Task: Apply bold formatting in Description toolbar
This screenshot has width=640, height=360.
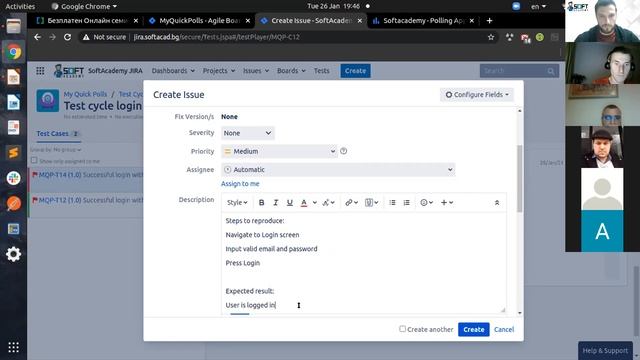Action: coord(262,202)
